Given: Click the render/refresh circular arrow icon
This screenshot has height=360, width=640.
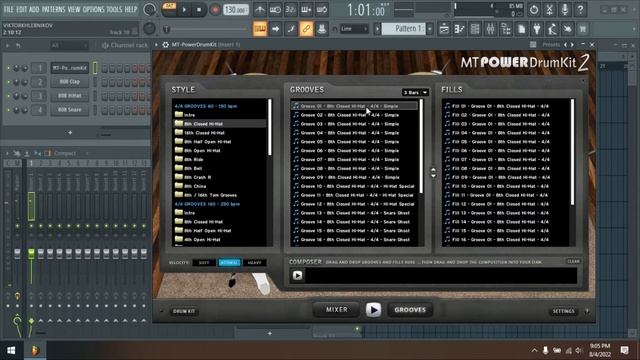Looking at the screenshot, I should coord(534,9).
